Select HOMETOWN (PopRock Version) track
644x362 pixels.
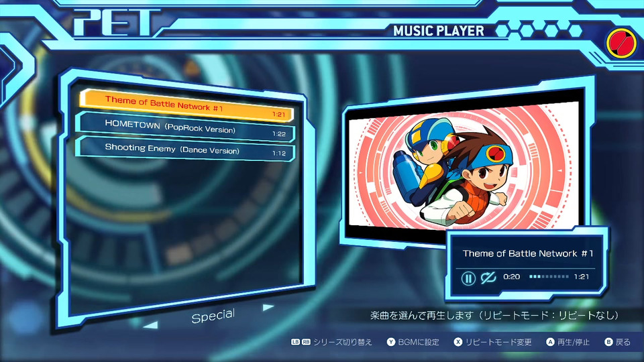click(x=186, y=127)
